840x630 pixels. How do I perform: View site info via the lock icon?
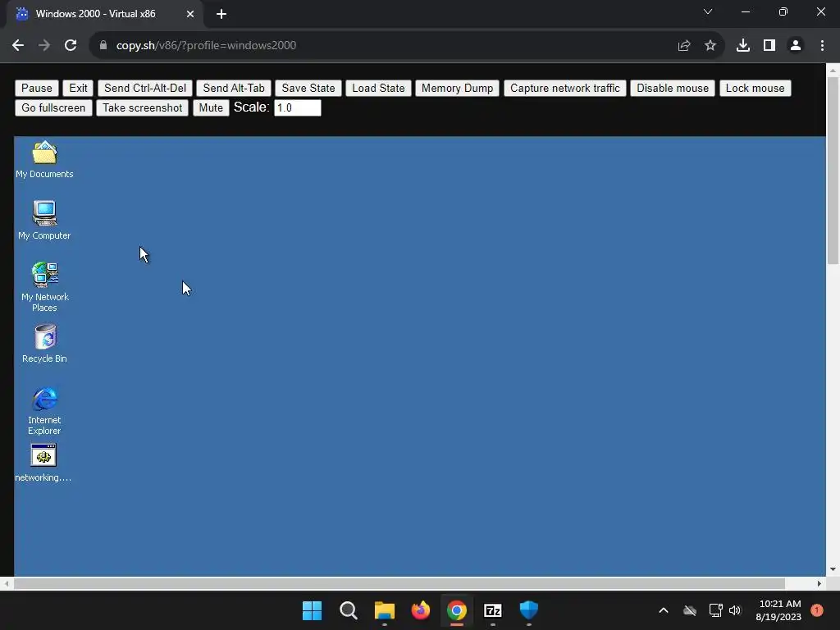coord(103,45)
